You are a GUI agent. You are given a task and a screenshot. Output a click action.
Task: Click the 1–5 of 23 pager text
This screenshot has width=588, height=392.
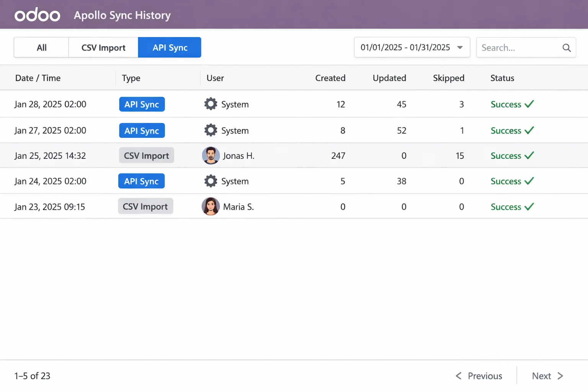[32, 376]
